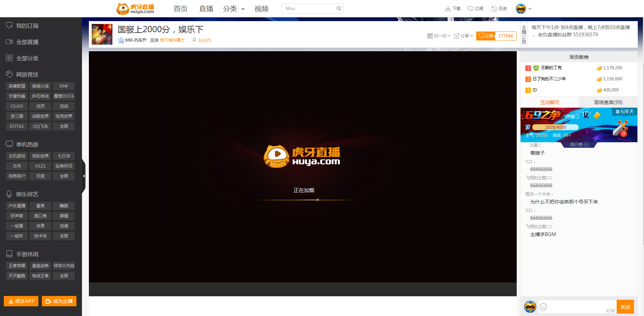Open the 单机热游 section heading
Screen dimensions: 644x316
(x=22, y=144)
